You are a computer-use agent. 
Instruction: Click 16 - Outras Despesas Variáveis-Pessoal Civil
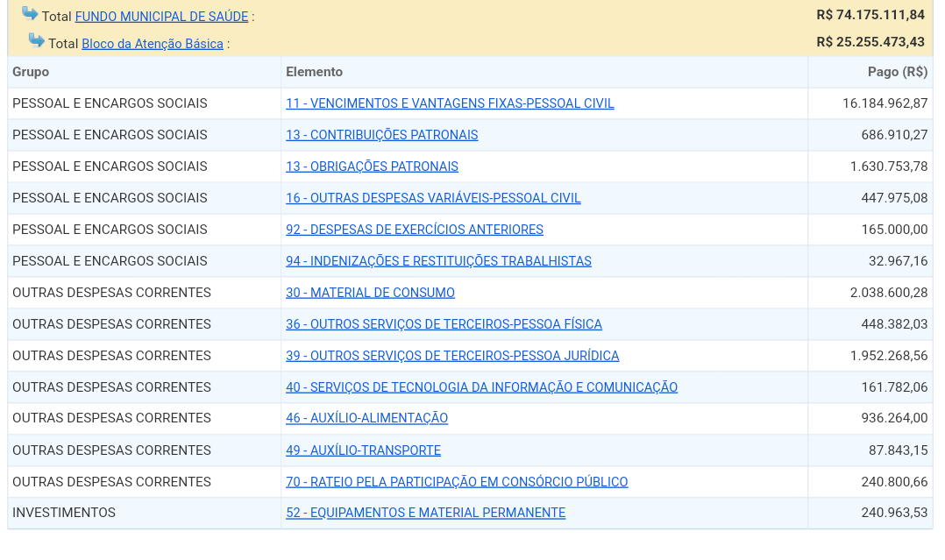tap(433, 198)
